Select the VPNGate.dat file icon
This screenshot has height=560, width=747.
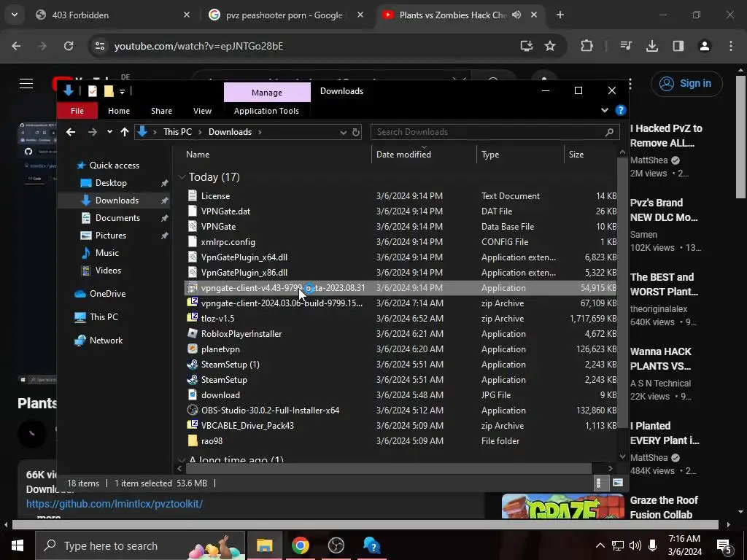tap(193, 211)
